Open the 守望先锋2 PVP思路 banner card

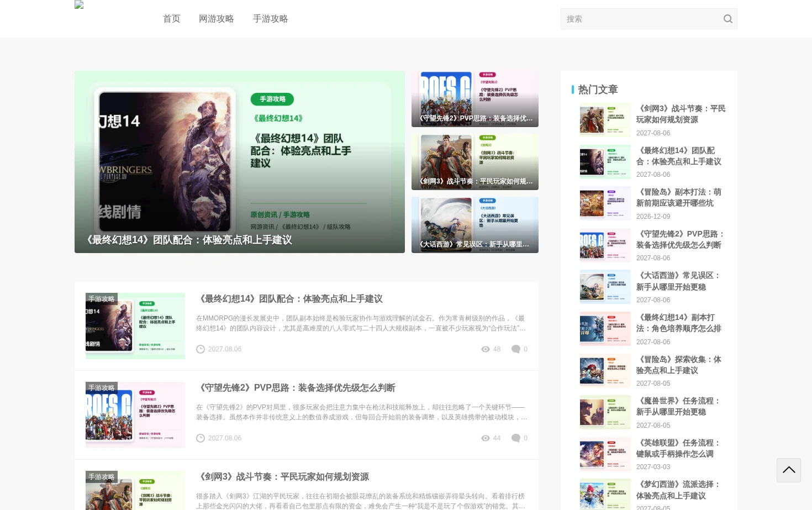[475, 99]
